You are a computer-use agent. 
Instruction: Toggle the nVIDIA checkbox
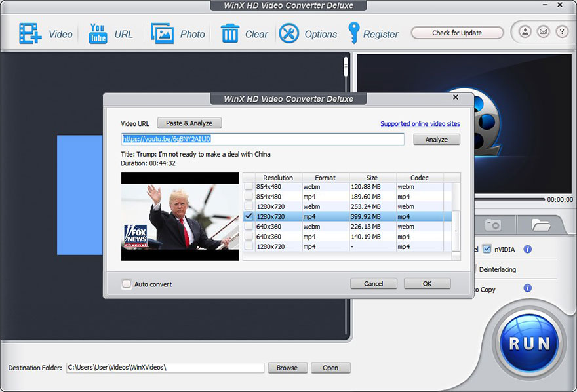tap(487, 249)
